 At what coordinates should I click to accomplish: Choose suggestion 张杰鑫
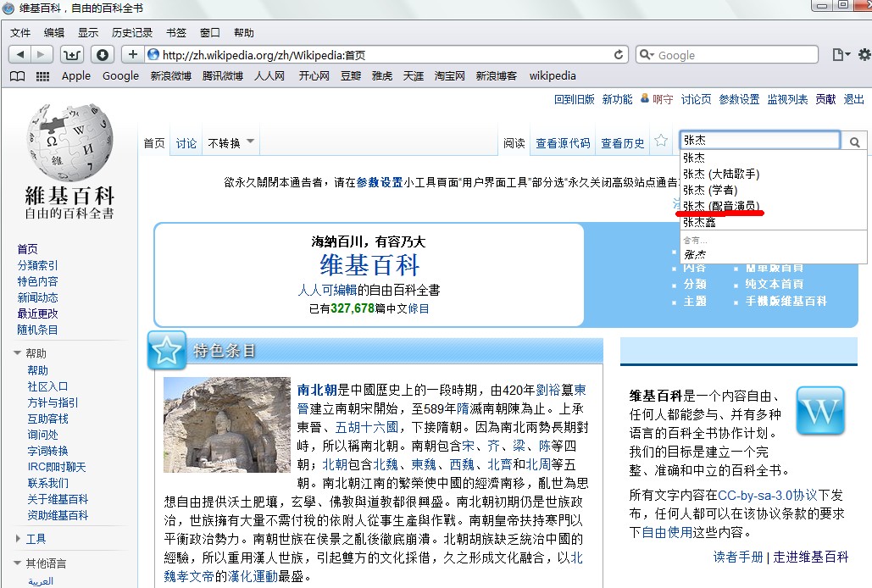[x=700, y=222]
